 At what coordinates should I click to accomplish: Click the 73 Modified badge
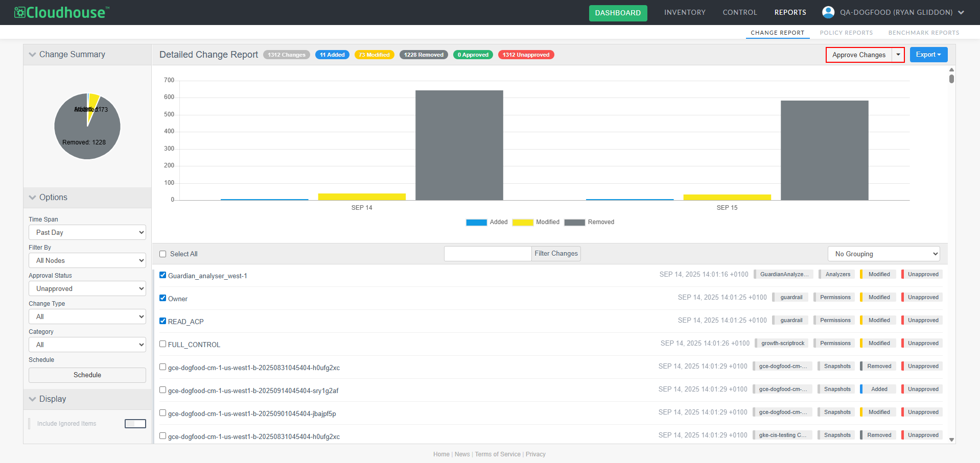374,55
